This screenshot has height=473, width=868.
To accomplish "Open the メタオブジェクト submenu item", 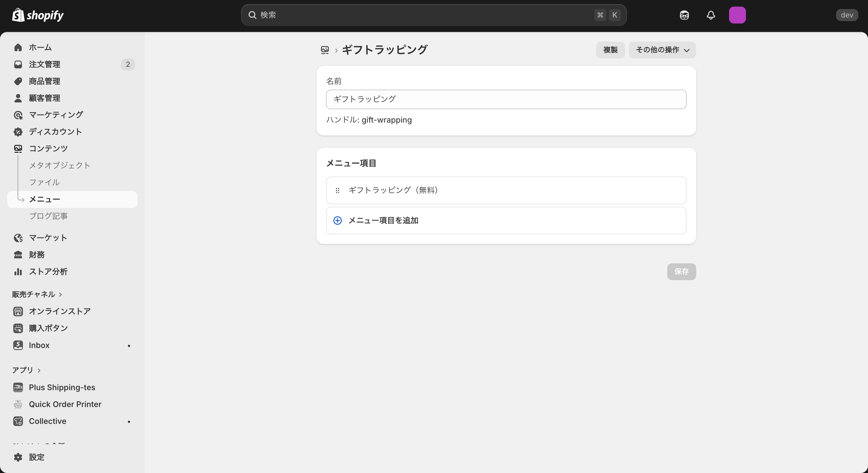I will (x=60, y=165).
